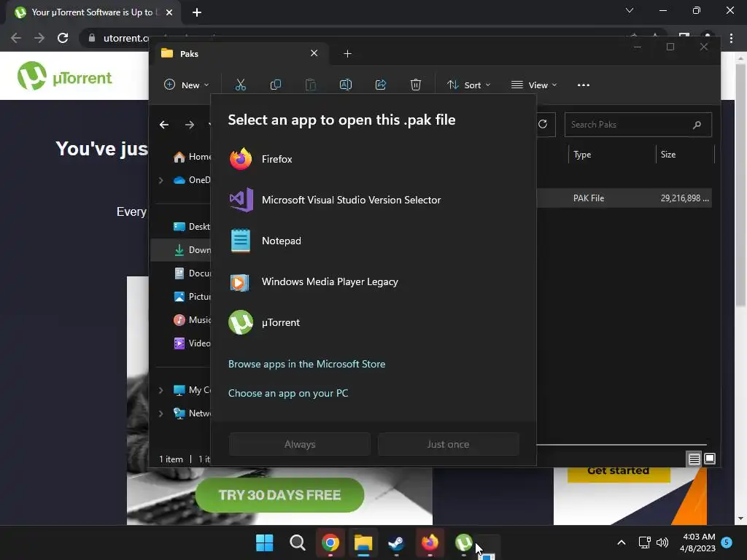
Task: Select the µTorrent Chrome browser tab
Action: pos(93,12)
